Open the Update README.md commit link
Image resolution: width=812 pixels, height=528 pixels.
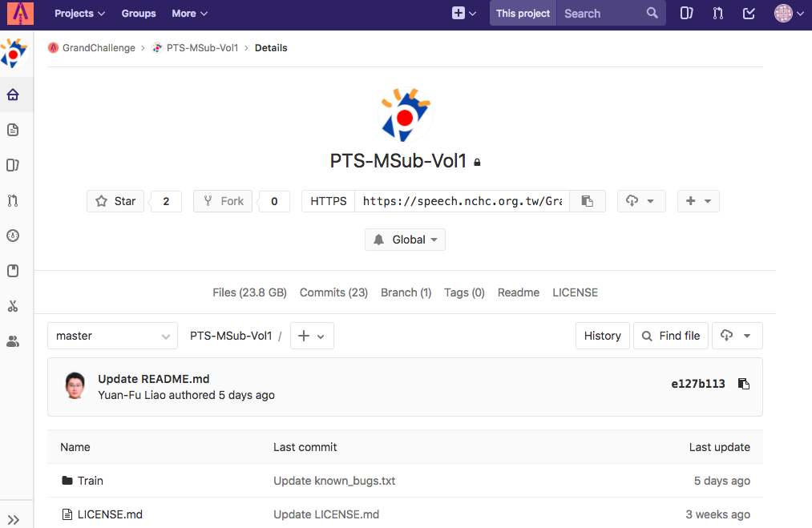153,379
